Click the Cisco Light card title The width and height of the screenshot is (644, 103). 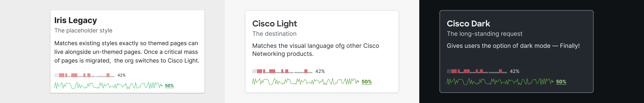[x=274, y=24]
